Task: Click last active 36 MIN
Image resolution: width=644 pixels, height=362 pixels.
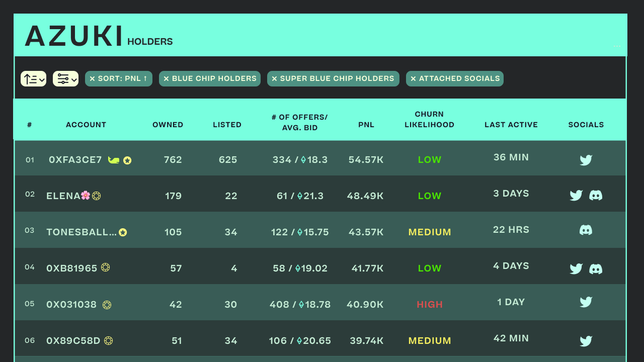Action: pos(511,157)
